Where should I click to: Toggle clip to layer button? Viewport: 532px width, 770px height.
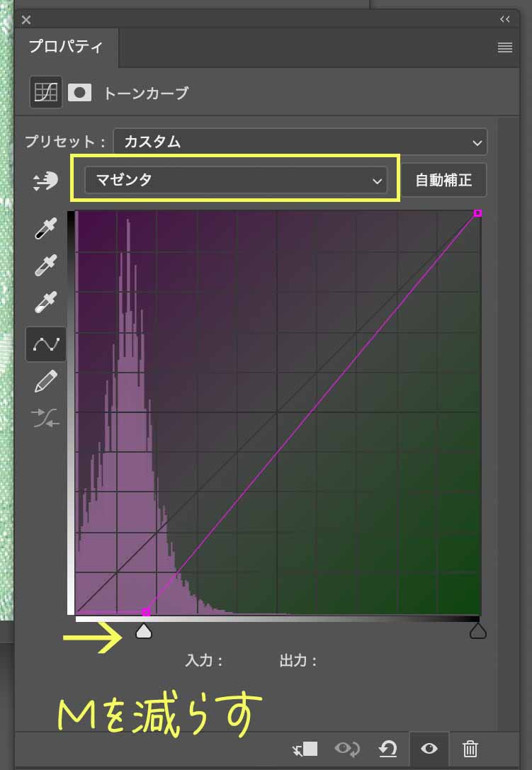click(x=305, y=749)
